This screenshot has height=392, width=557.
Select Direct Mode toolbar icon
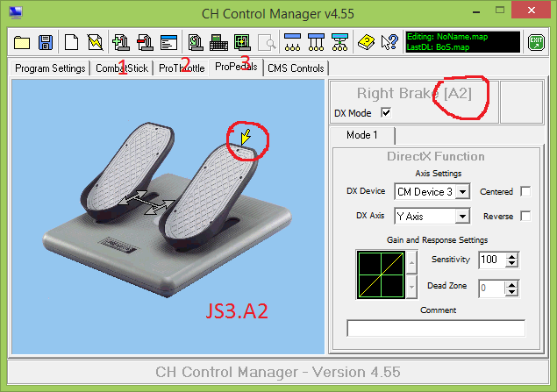pos(292,42)
